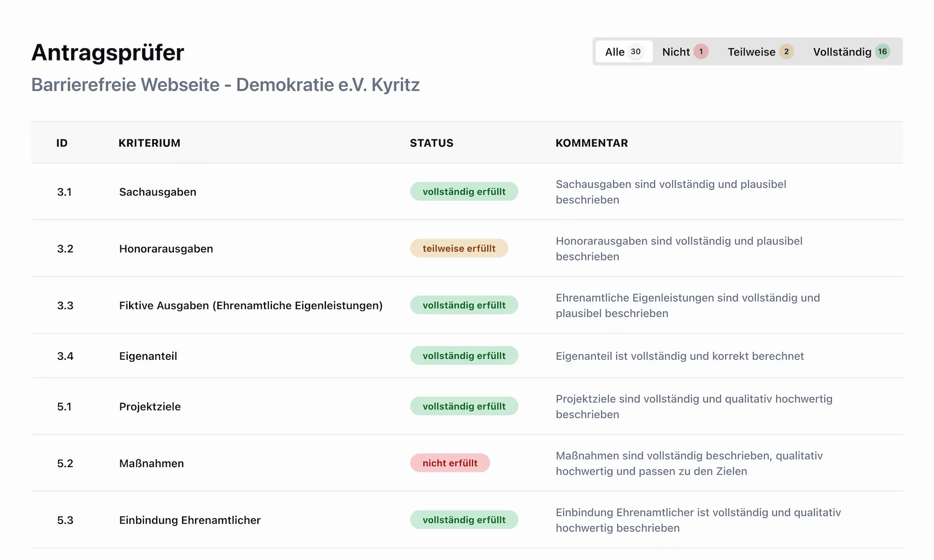Click the Kommentar column header
Screen dimensions: 934x560
[592, 143]
